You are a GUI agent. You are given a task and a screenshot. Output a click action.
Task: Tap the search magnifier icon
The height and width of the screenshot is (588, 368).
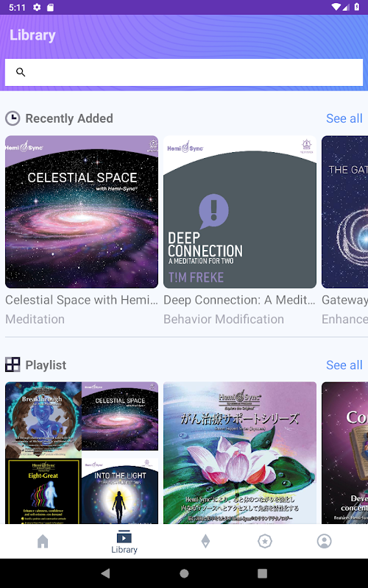(x=21, y=72)
